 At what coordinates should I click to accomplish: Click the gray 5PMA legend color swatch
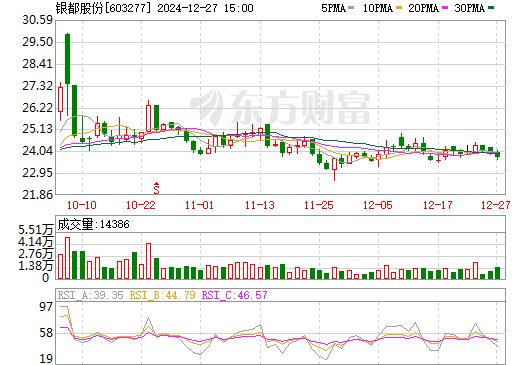click(351, 8)
